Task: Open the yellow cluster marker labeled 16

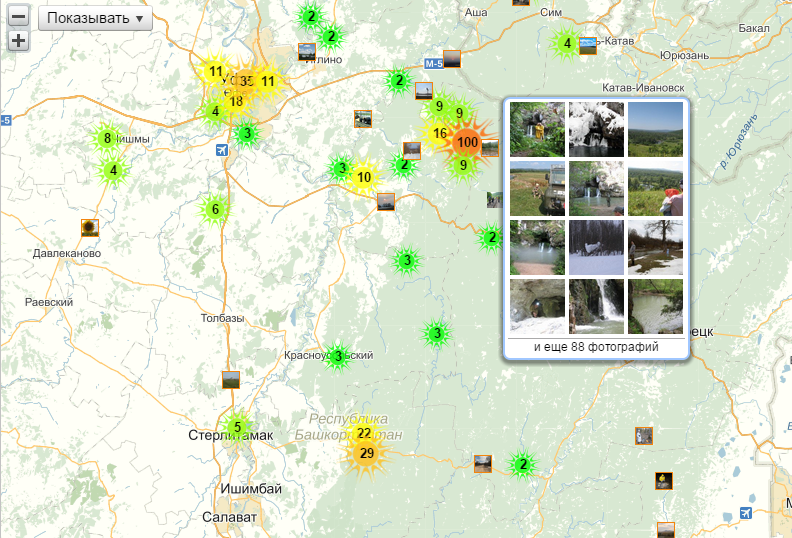Action: [x=440, y=133]
